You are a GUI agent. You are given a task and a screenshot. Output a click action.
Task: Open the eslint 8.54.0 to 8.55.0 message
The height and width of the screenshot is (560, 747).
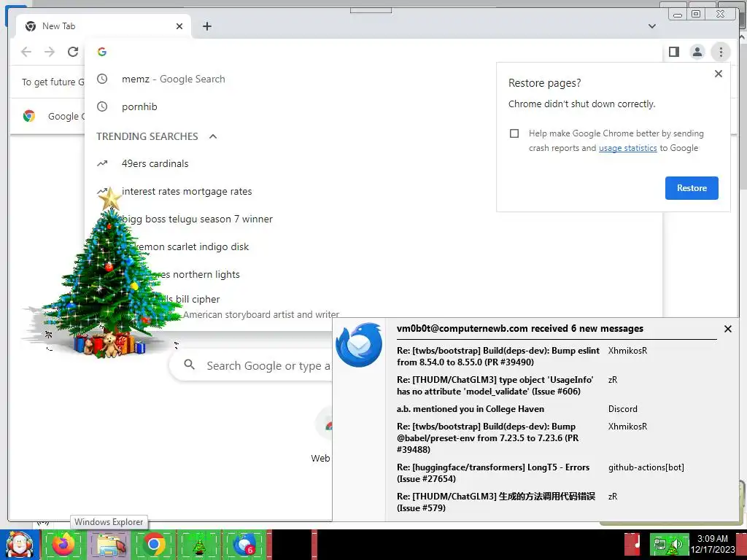click(498, 356)
